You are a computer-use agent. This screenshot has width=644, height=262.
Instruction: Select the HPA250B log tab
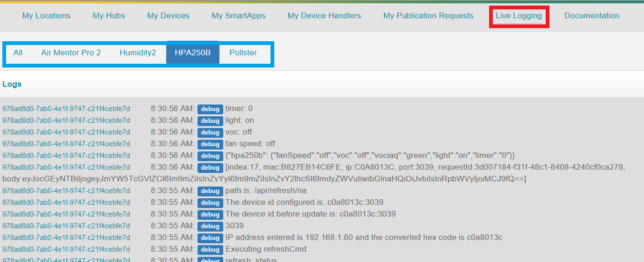[193, 52]
